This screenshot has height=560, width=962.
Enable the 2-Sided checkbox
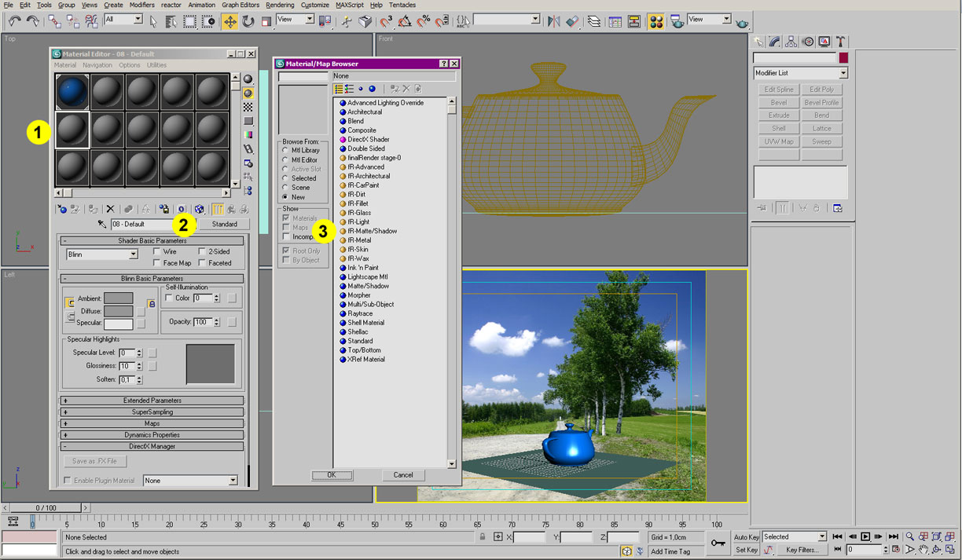(x=203, y=252)
